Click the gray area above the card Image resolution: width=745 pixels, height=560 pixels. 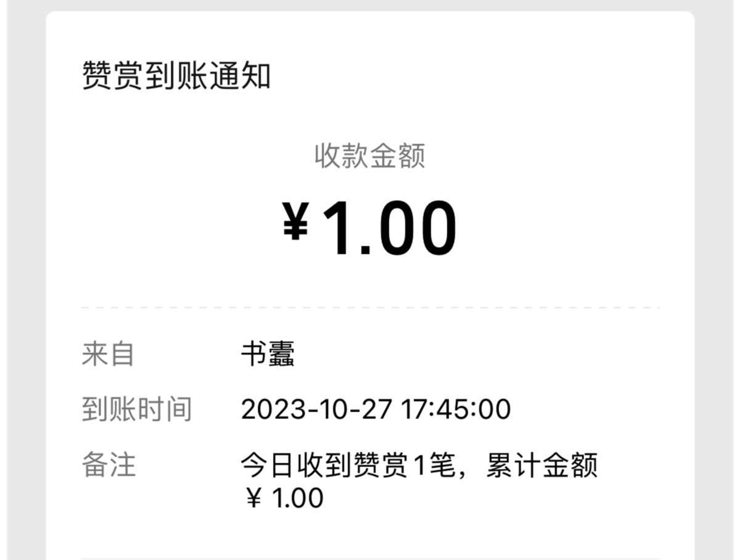tap(370, 5)
